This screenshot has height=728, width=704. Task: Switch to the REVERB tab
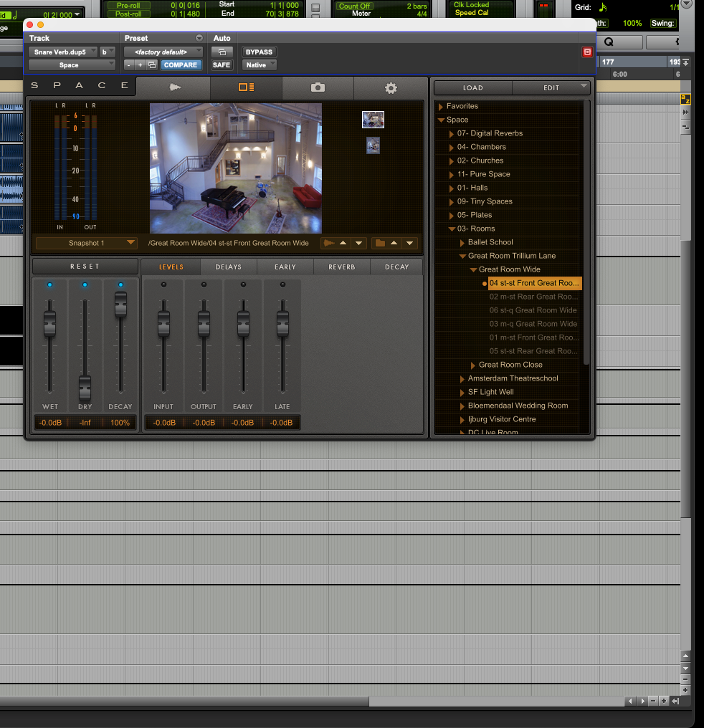pos(341,267)
